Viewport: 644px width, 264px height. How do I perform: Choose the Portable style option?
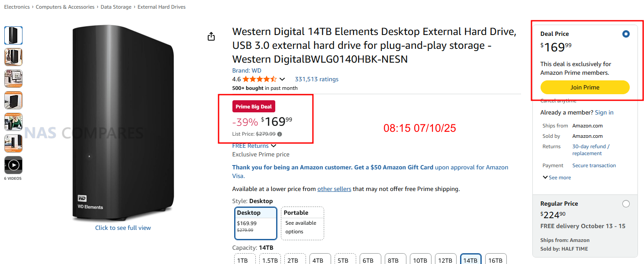tap(302, 223)
